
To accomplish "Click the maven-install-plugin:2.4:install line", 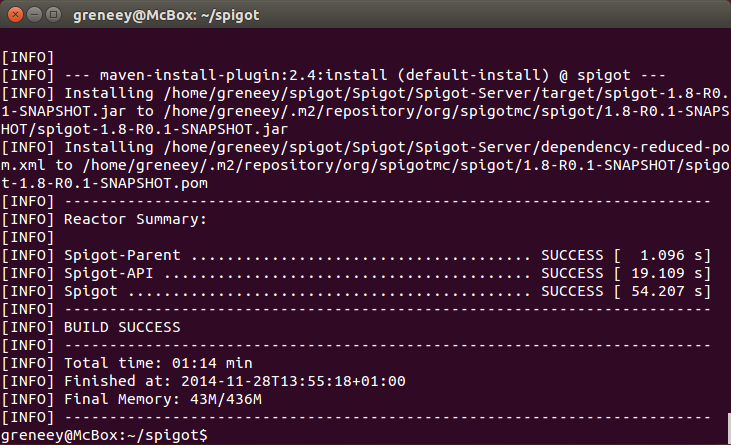I will point(333,75).
